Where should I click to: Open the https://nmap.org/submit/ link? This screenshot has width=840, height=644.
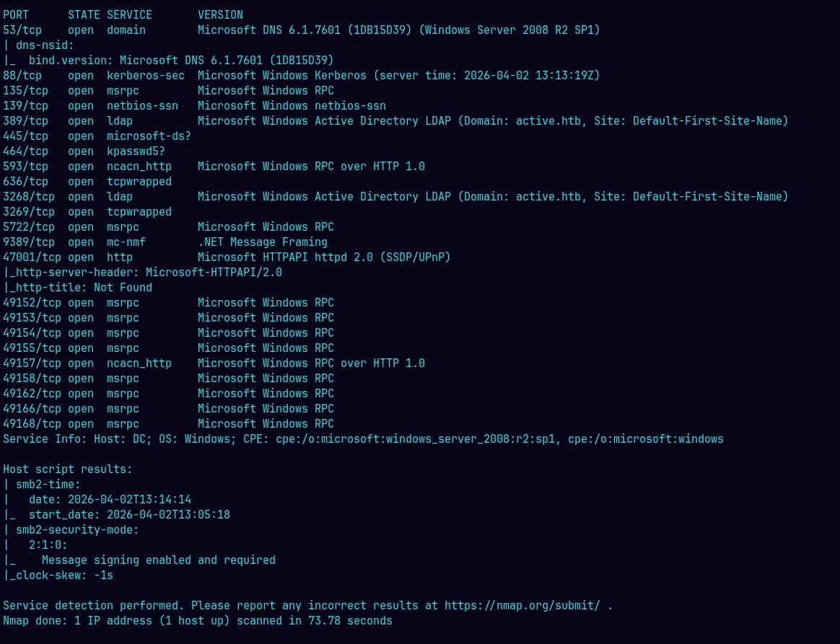pyautogui.click(x=522, y=606)
